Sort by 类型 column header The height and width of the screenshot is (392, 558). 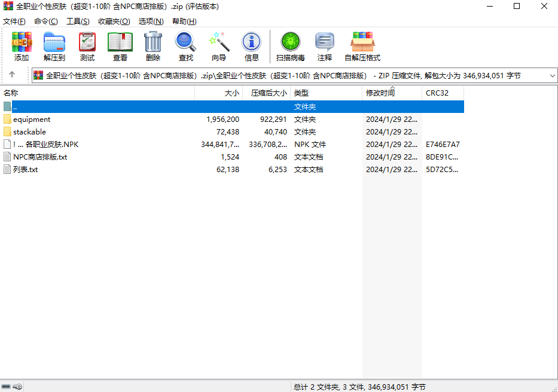pyautogui.click(x=327, y=93)
